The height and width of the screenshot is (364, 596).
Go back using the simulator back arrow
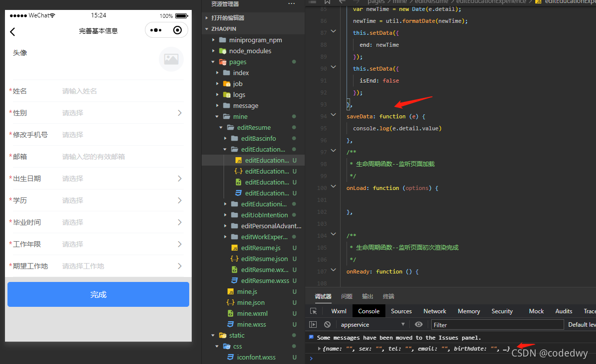click(x=12, y=31)
